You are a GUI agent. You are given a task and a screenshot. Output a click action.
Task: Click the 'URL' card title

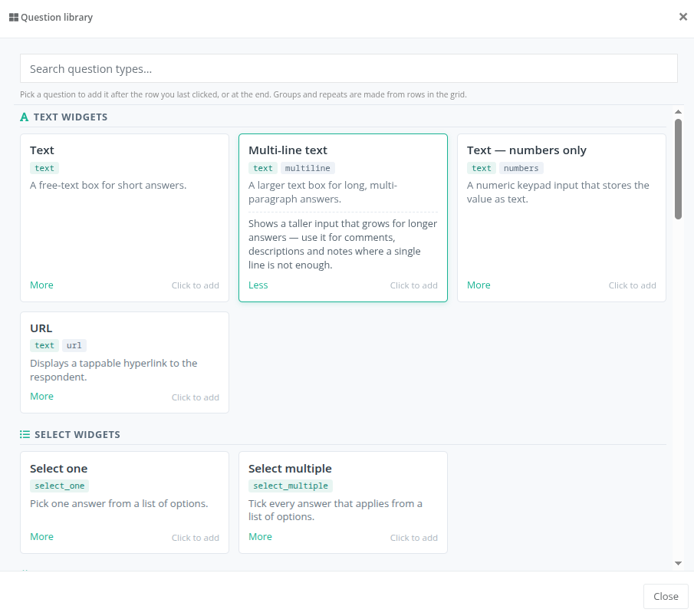point(41,328)
